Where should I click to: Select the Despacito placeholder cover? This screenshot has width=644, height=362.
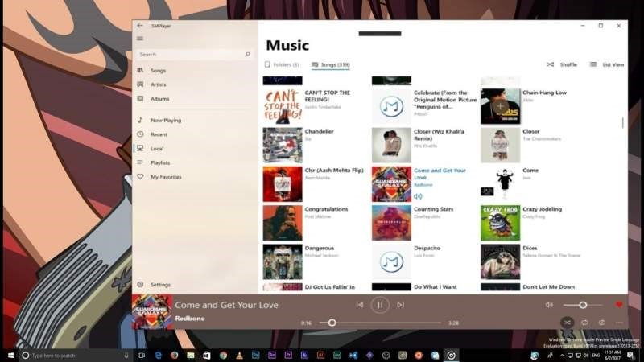pyautogui.click(x=391, y=262)
